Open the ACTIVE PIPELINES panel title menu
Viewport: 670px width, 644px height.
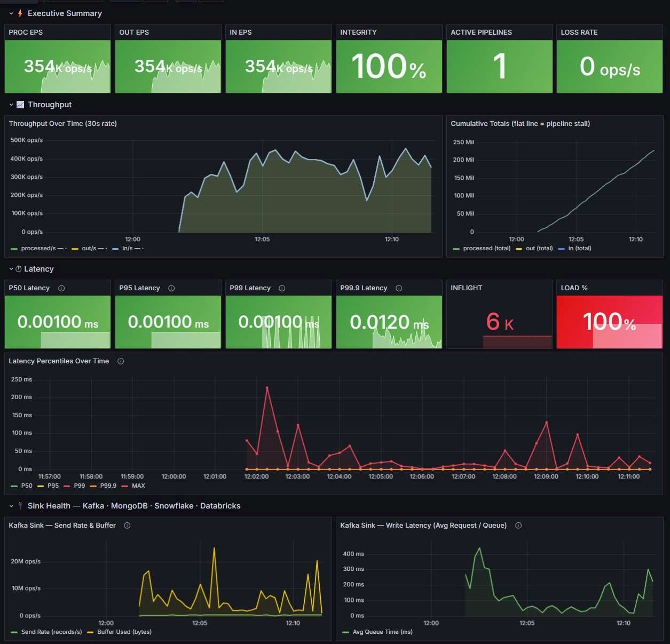[481, 33]
